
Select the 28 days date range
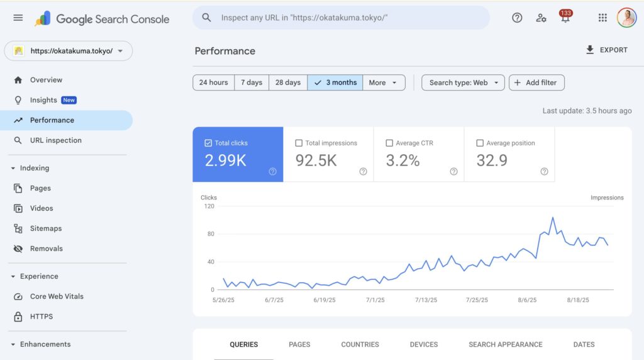tap(288, 82)
